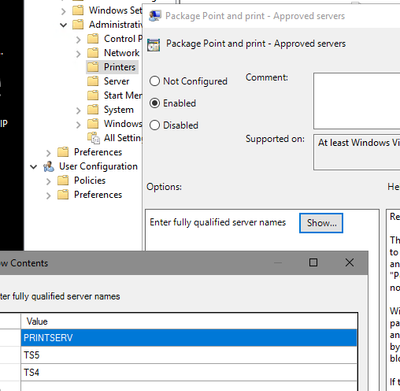The width and height of the screenshot is (400, 391).
Task: Expand the Windows Settings tree node
Action: click(63, 11)
